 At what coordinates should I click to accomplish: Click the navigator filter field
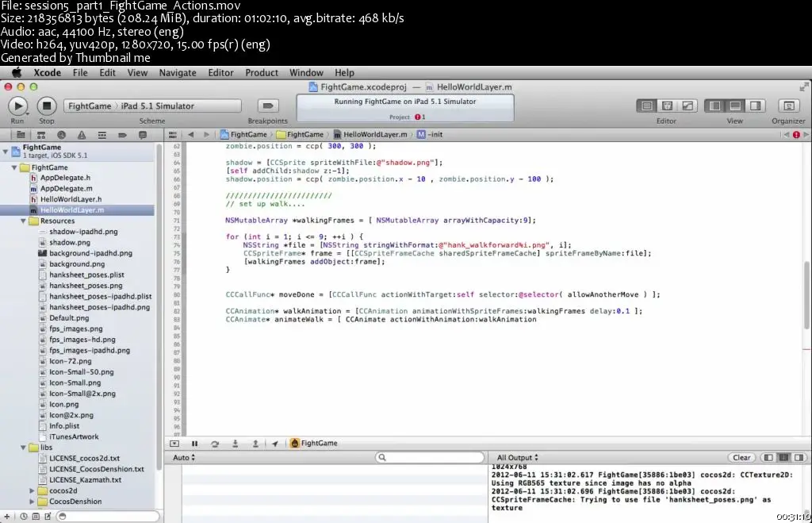(107, 517)
